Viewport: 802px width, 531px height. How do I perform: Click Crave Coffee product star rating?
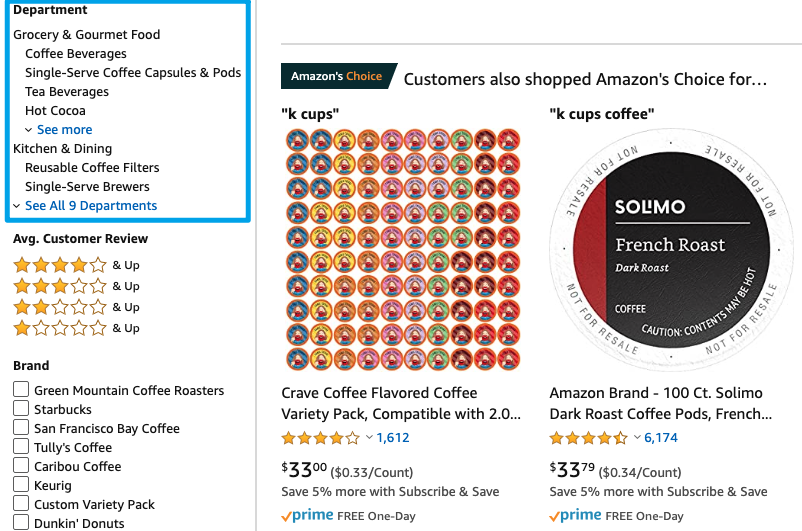[x=321, y=438]
